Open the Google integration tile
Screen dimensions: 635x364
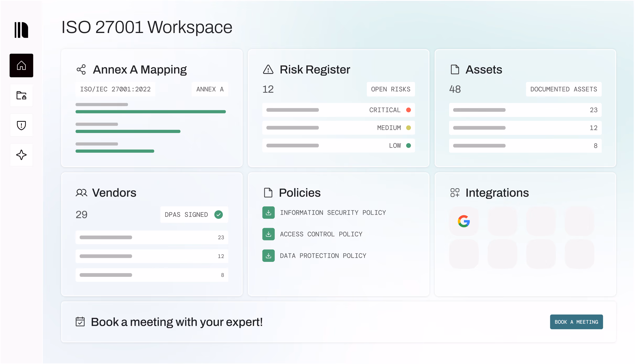[464, 221]
